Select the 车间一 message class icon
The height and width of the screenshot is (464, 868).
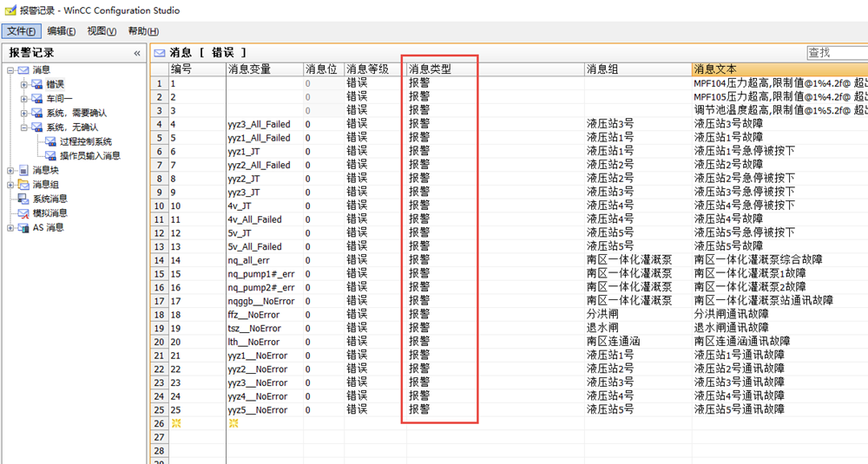36,99
